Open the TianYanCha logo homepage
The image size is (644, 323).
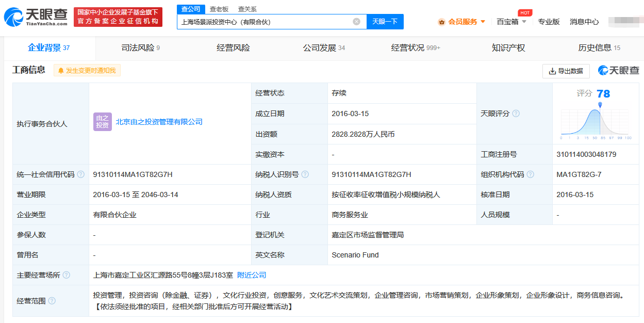[x=36, y=17]
